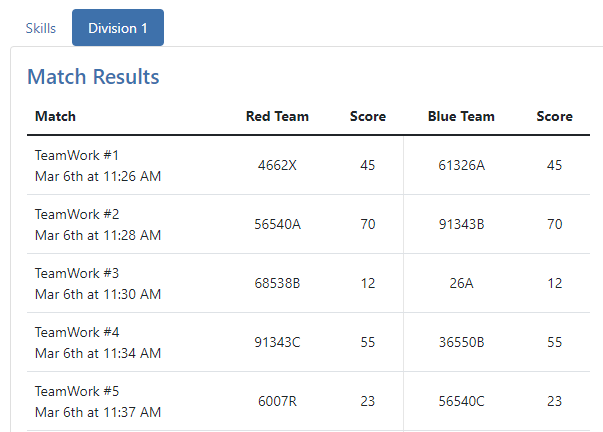Open red team 91343C
The height and width of the screenshot is (432, 603).
277,342
